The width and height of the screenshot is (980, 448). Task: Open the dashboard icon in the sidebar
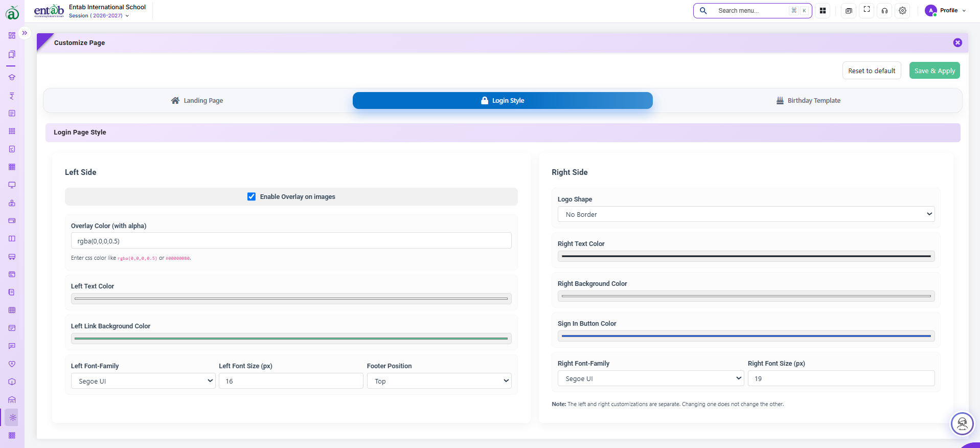pyautogui.click(x=12, y=36)
